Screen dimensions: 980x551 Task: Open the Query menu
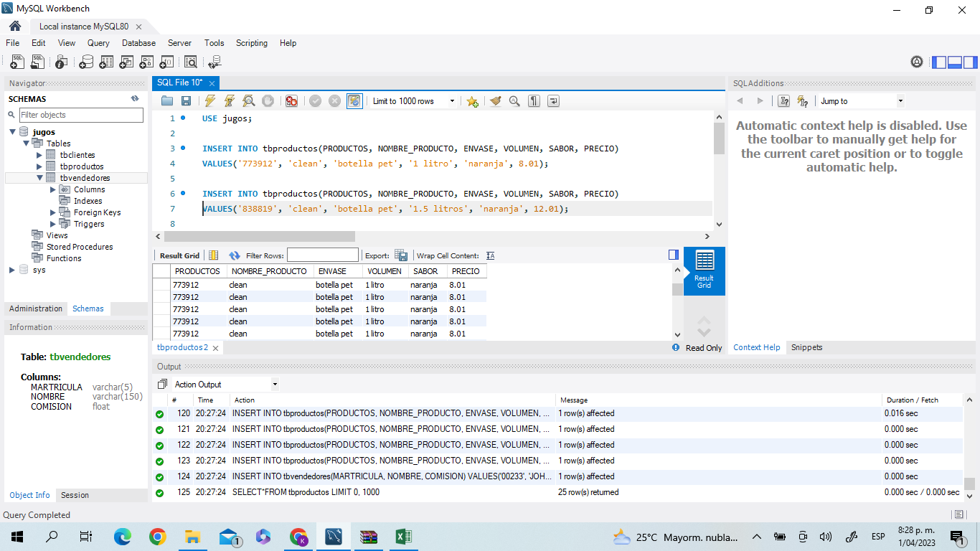[x=98, y=43]
